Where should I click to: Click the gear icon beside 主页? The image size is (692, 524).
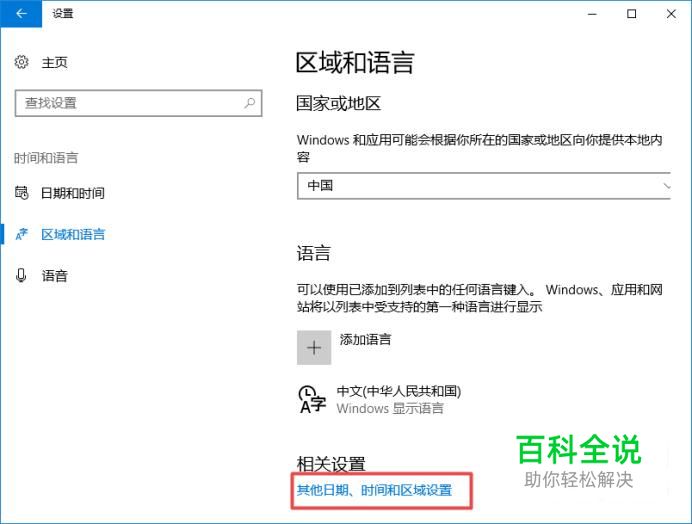(x=21, y=62)
